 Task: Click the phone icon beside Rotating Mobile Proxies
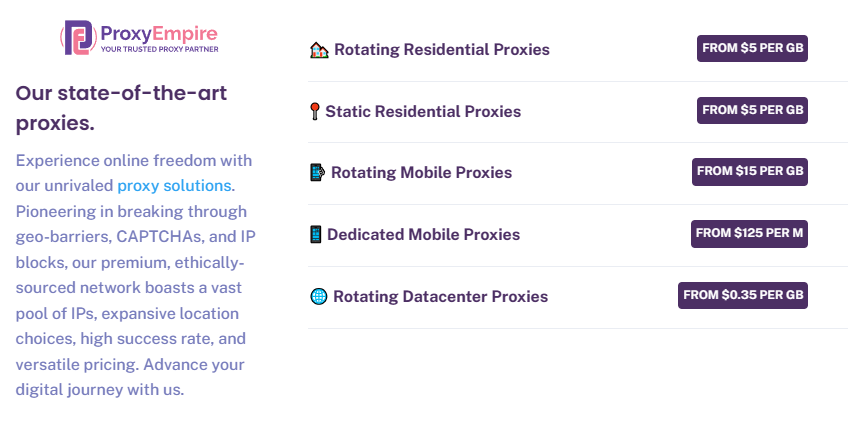317,172
